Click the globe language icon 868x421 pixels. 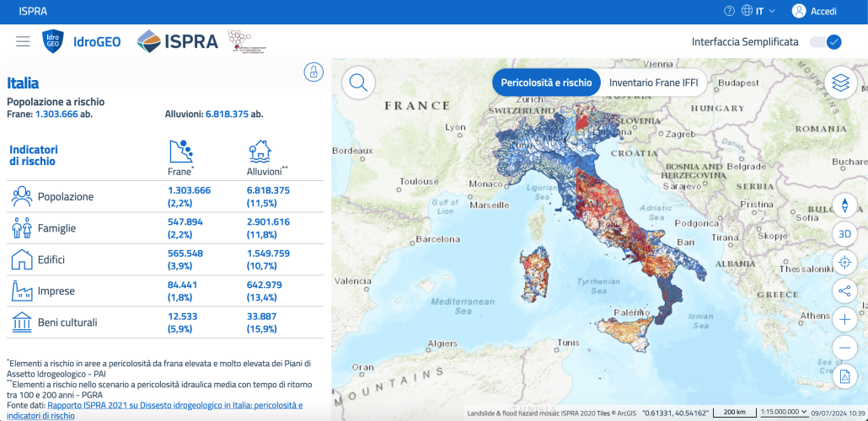click(x=747, y=11)
